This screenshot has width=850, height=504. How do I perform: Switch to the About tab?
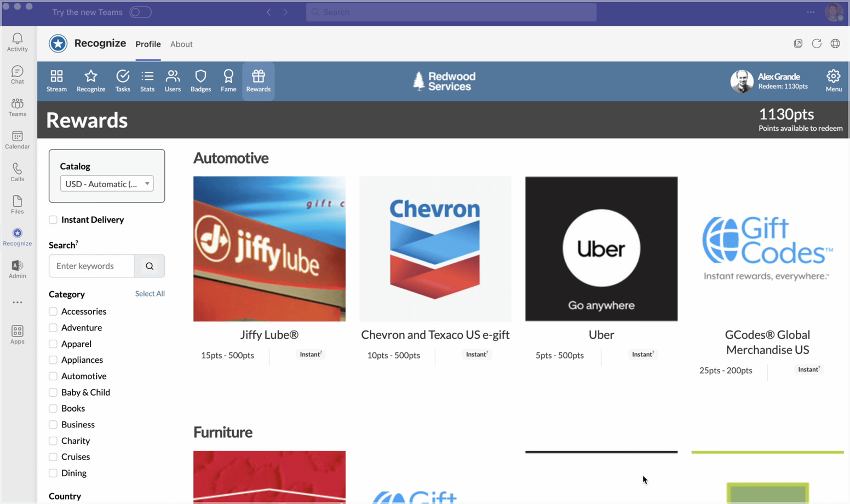tap(181, 44)
